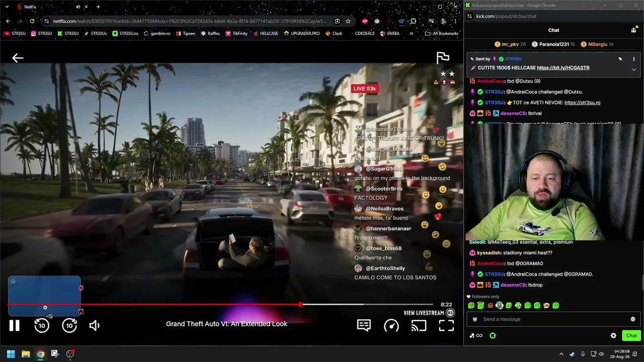Send message with the green Chat button

[x=631, y=336]
